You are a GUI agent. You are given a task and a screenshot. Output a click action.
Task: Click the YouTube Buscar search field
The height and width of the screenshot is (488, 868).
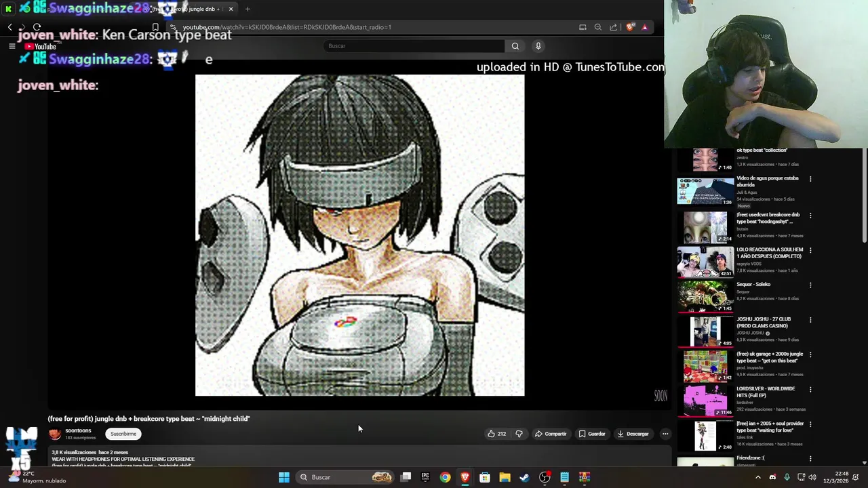[414, 46]
